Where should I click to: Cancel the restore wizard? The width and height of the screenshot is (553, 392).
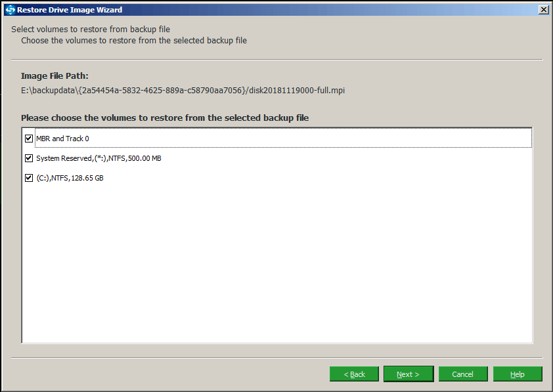(462, 374)
